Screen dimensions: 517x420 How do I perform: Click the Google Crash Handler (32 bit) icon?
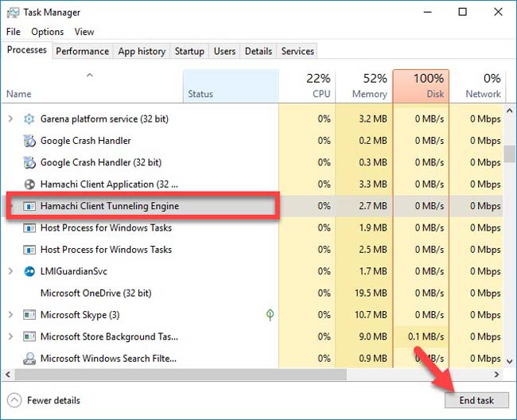point(29,162)
